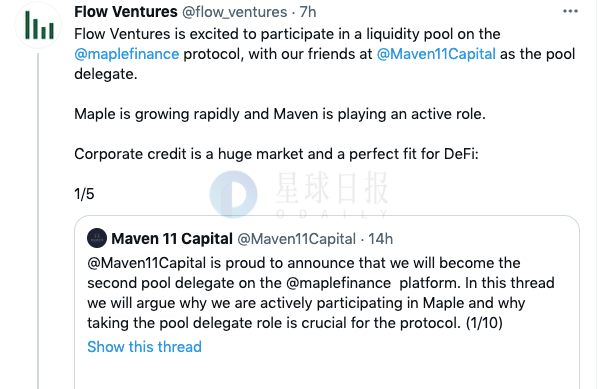
Task: Click the "Maple is growing rapidly" sentence
Action: pos(280,114)
